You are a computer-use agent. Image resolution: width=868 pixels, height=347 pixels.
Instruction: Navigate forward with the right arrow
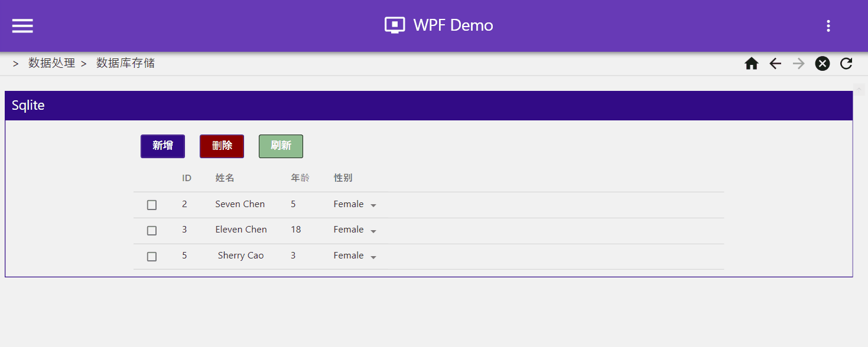(799, 64)
